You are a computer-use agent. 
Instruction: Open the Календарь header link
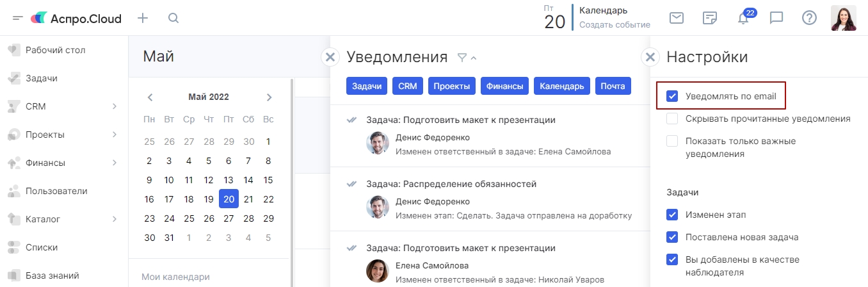[x=603, y=10]
